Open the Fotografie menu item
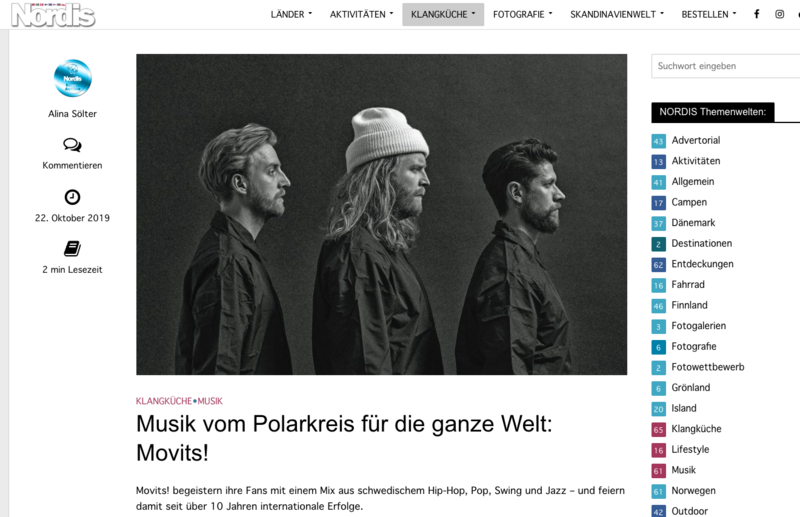800x517 pixels. [x=522, y=14]
